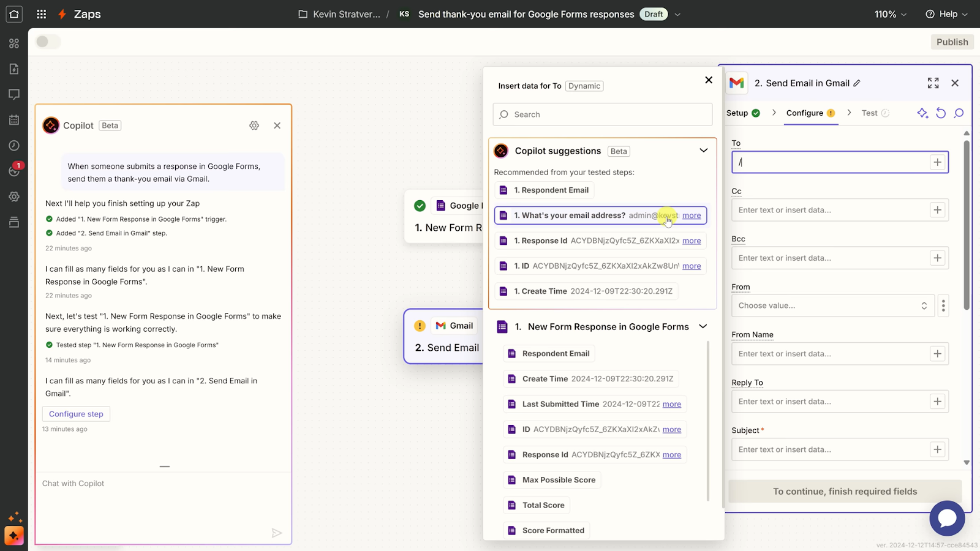The image size is (980, 551).
Task: Click the To continue, finish required fields button
Action: pyautogui.click(x=845, y=491)
